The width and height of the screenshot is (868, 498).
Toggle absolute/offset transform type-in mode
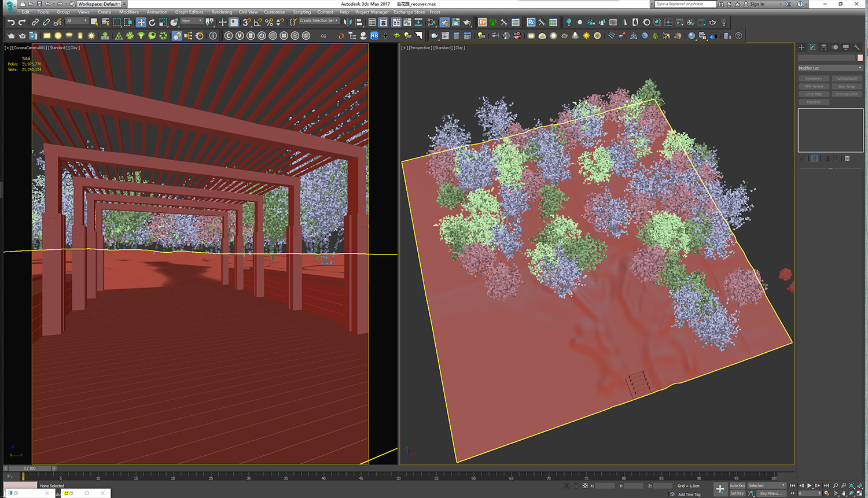(585, 486)
